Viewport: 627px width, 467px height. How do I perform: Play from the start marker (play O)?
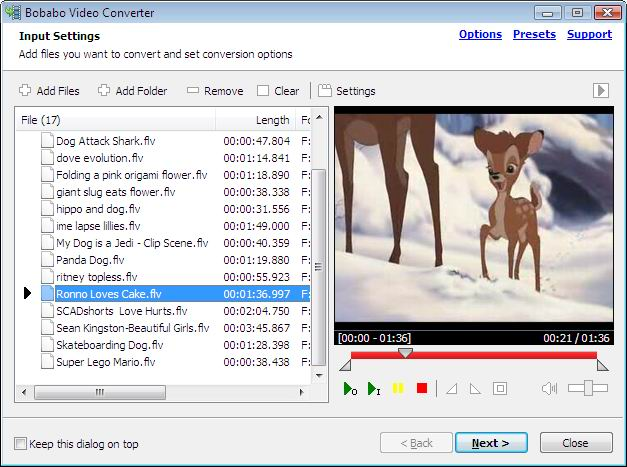click(350, 389)
